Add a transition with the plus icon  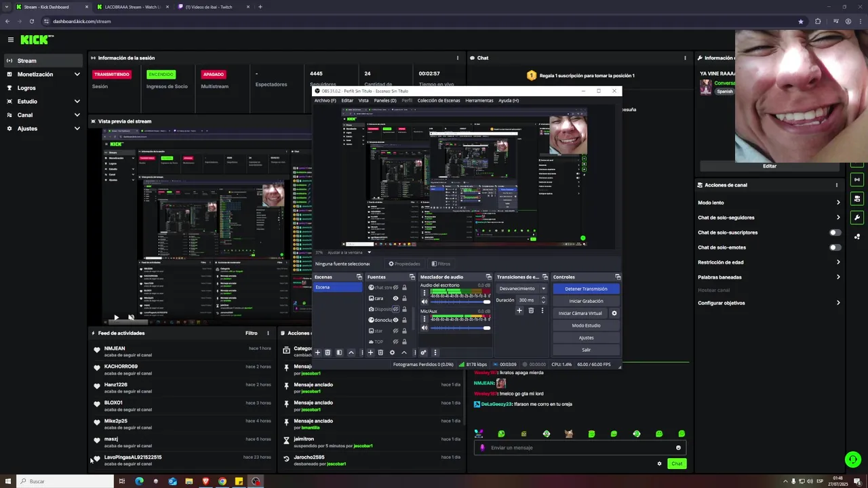519,310
